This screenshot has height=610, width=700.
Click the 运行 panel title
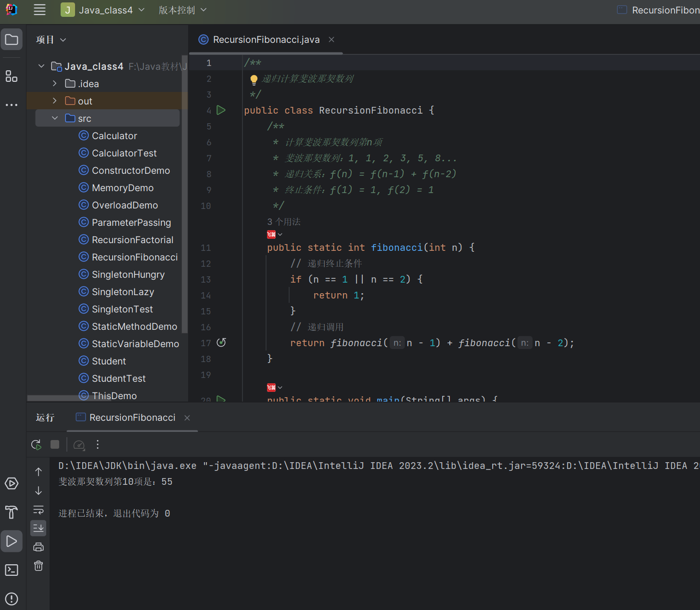(45, 418)
